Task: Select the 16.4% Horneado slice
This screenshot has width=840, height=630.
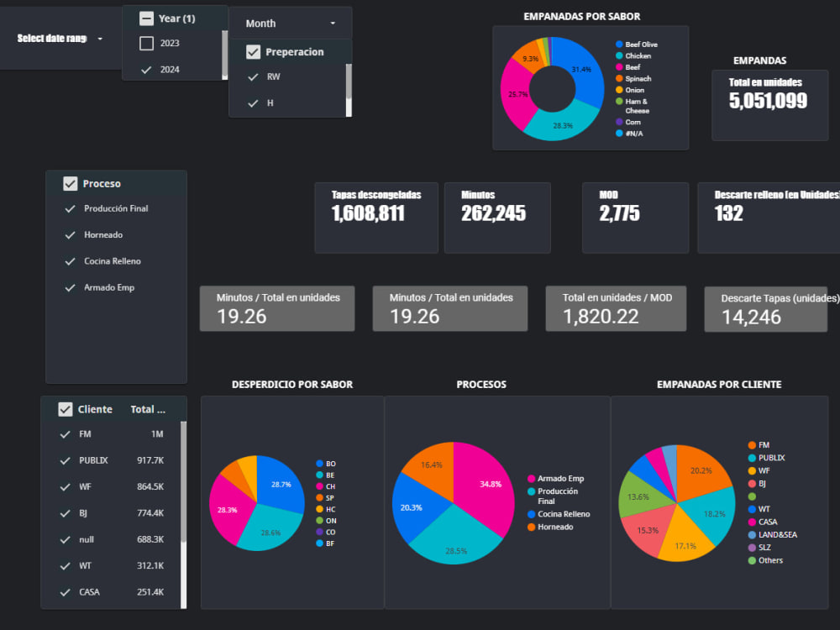Action: pos(433,467)
